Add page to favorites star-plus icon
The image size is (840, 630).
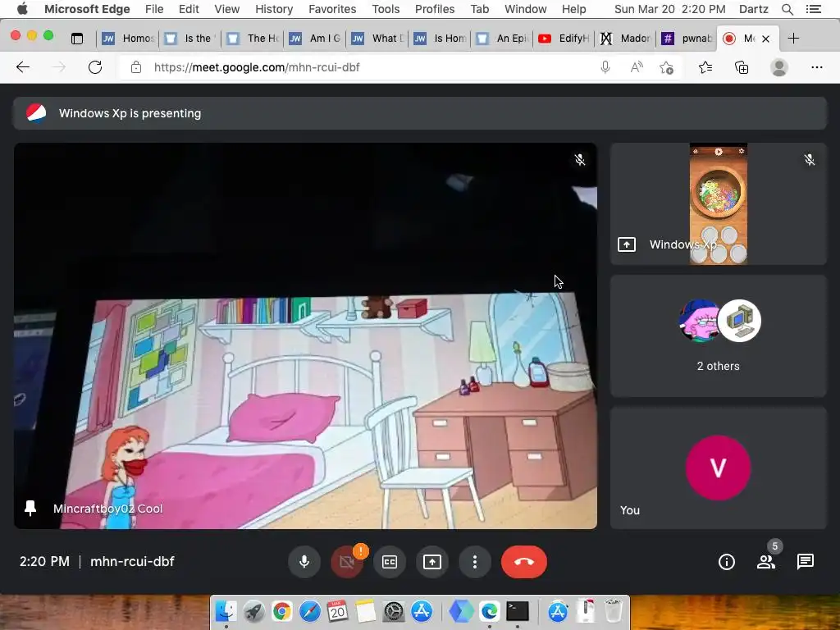coord(666,67)
